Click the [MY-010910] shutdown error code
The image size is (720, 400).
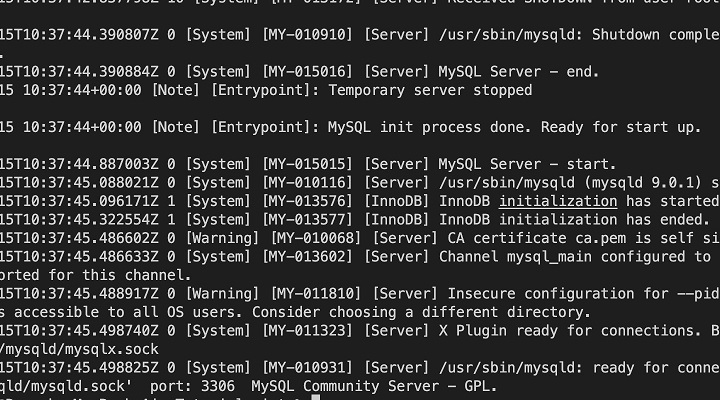[307, 34]
